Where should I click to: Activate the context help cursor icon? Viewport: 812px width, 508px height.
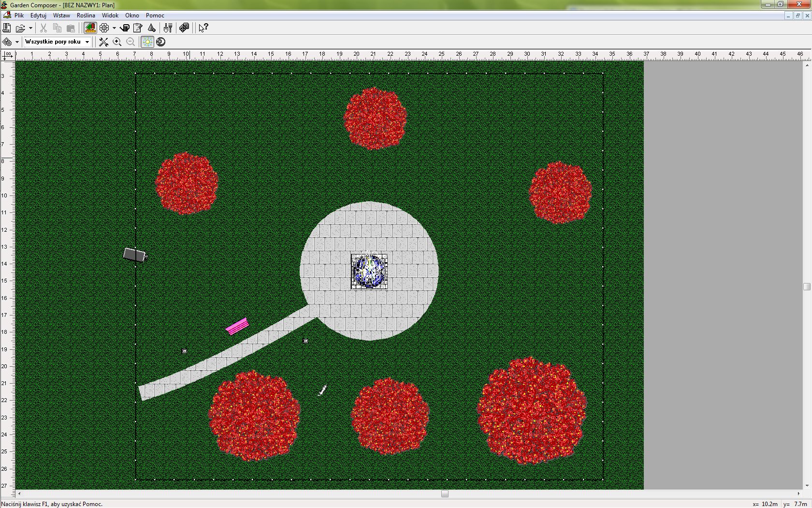203,28
